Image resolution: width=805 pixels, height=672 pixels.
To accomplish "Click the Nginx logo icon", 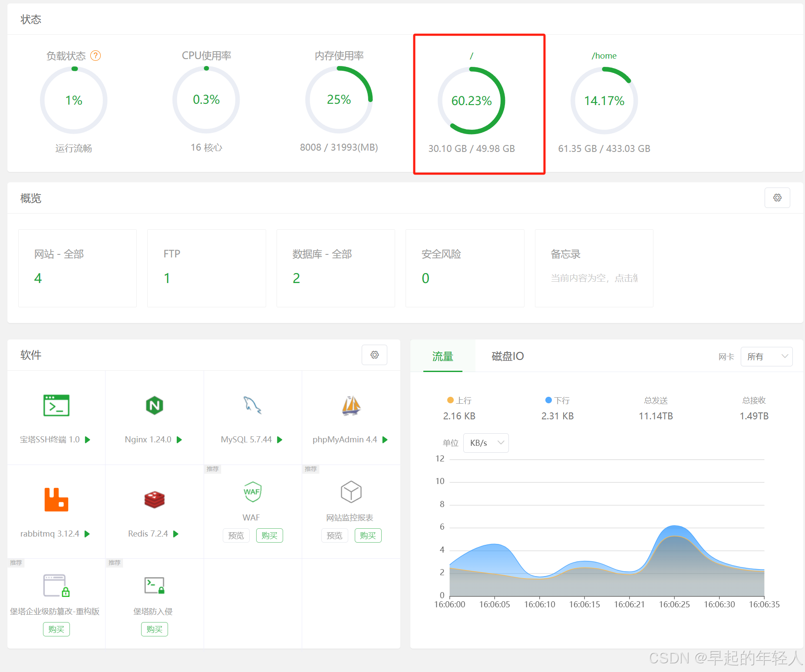I will point(155,405).
